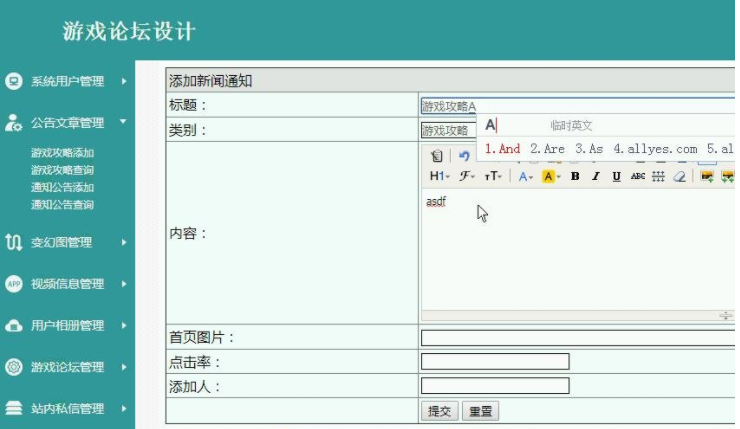Open the 通知公告查询 submenu link

[x=62, y=205]
